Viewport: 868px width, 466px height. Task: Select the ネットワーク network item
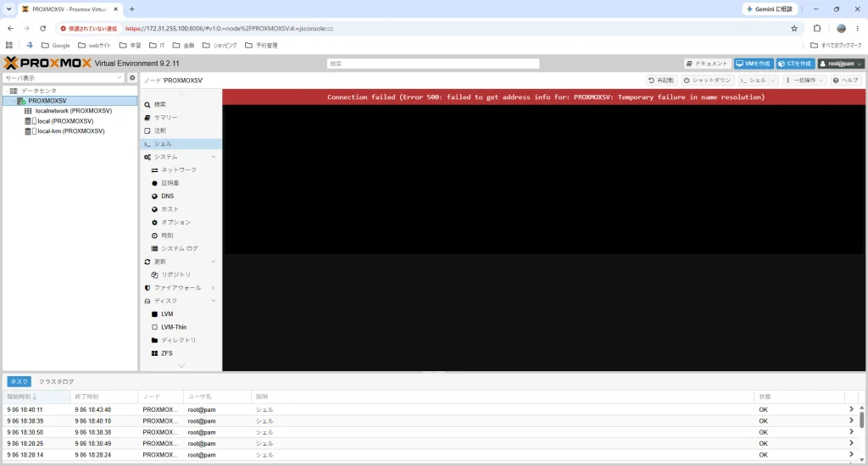point(181,170)
